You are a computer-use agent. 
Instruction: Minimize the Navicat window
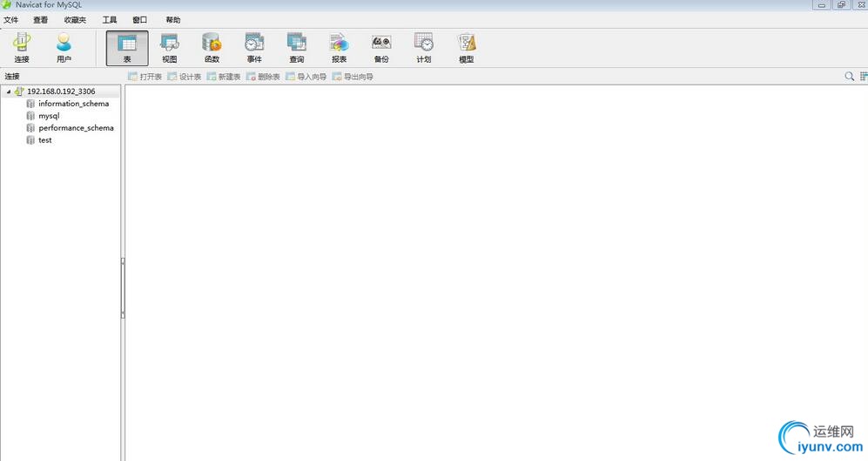(822, 4)
